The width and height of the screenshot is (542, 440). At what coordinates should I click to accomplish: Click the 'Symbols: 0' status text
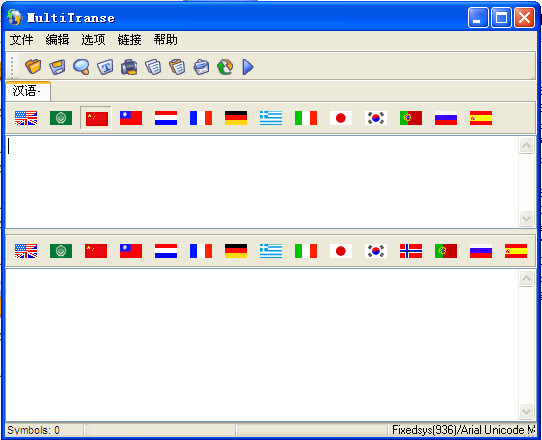[34, 430]
